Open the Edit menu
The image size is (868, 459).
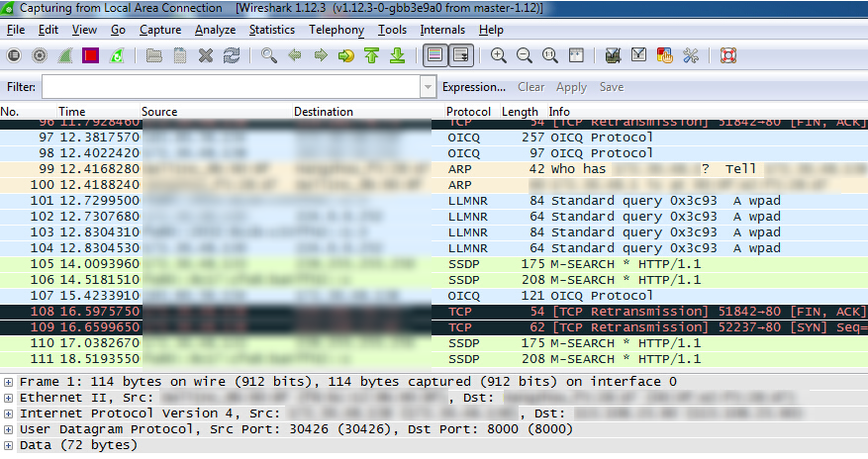pos(48,30)
